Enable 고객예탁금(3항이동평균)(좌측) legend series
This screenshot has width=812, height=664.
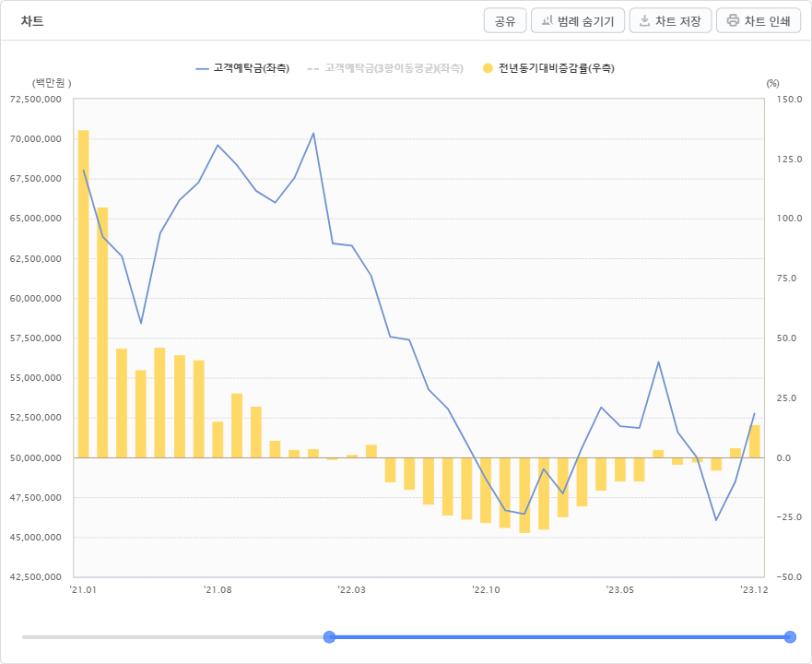(385, 68)
